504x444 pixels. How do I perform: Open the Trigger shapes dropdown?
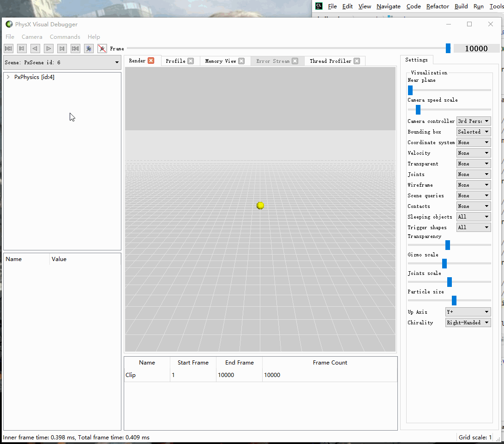[474, 227]
